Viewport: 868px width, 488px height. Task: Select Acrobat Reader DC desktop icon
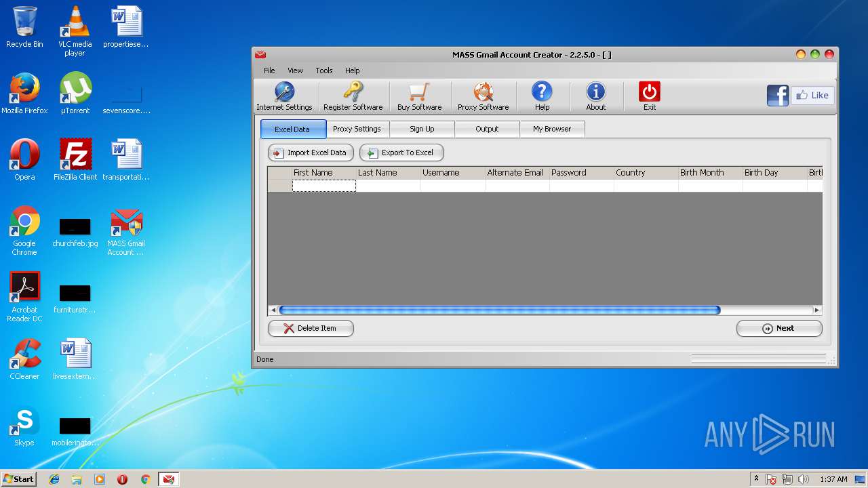pos(24,298)
